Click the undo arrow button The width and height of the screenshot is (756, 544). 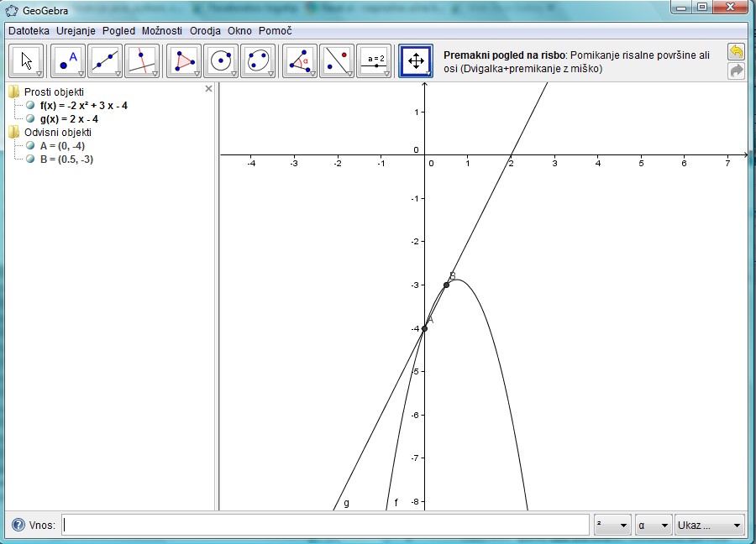point(736,52)
